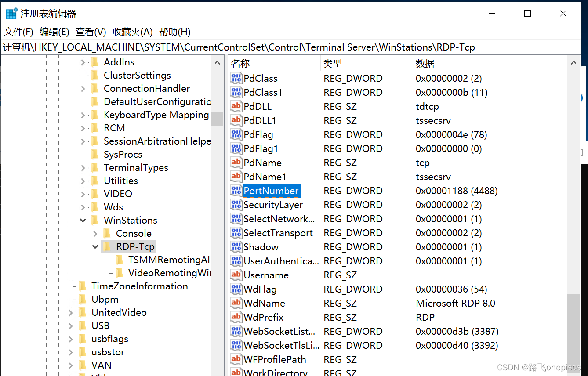Click the RDP-Tcp folder icon

(x=107, y=247)
